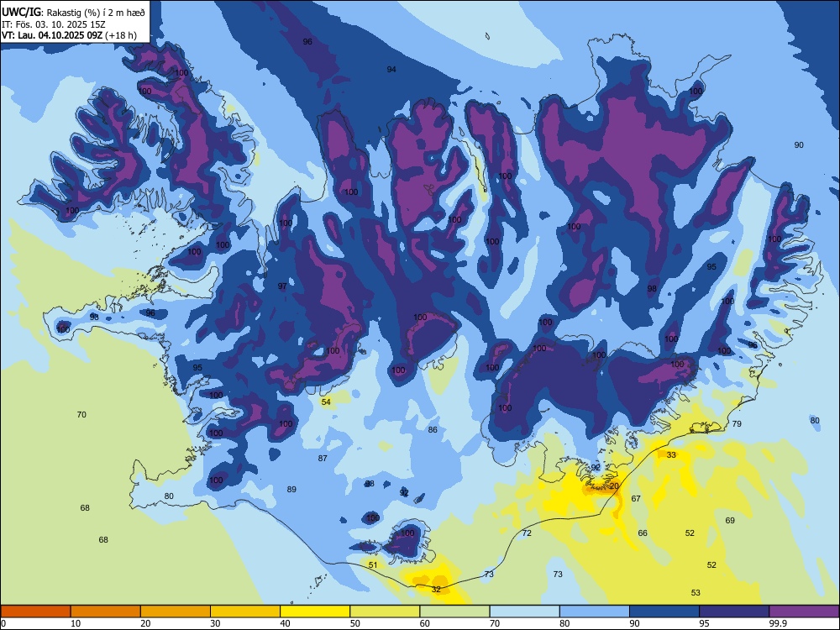The width and height of the screenshot is (840, 630).
Task: Pick the light green 60–70 legend swatch
Action: point(454,612)
